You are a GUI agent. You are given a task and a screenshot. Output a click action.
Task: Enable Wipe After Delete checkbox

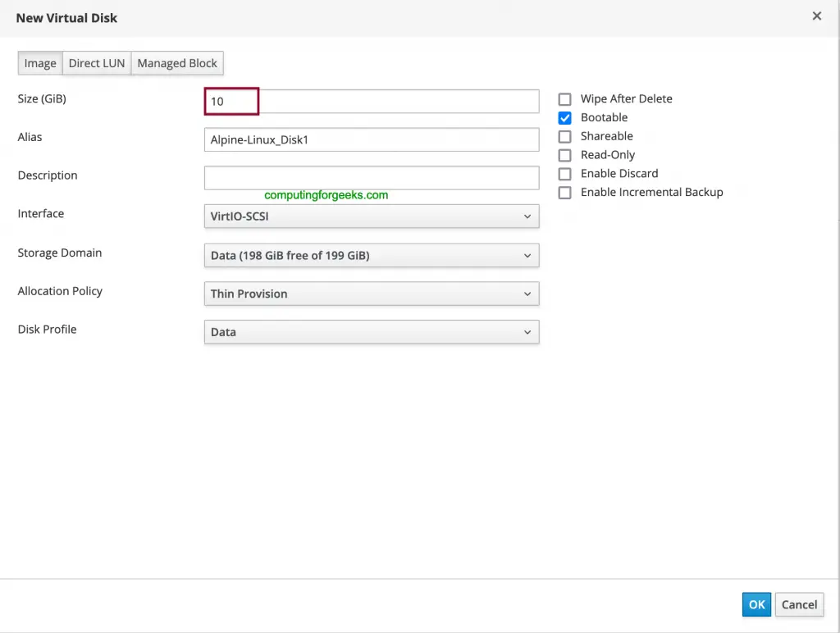click(564, 99)
